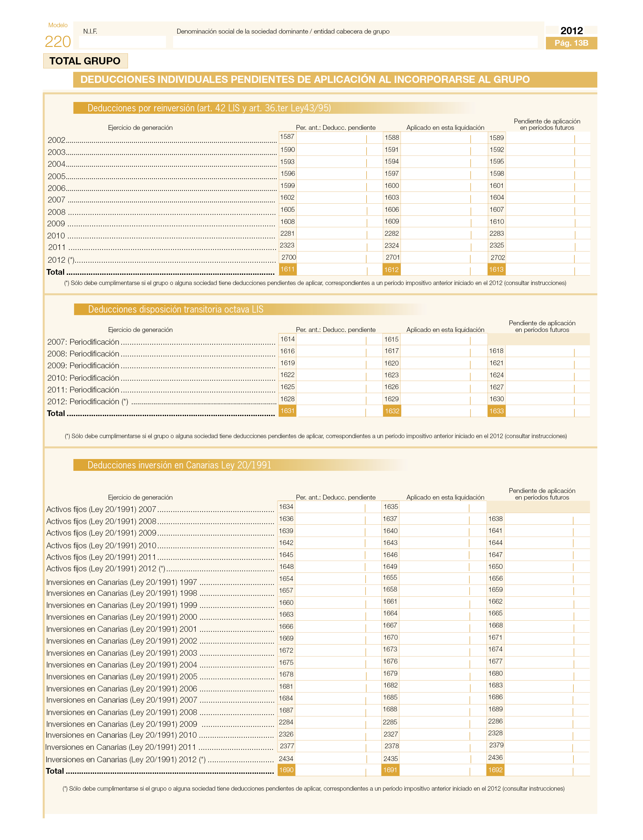Click the N.I.F. input field
This screenshot has width=643, height=840.
122,42
